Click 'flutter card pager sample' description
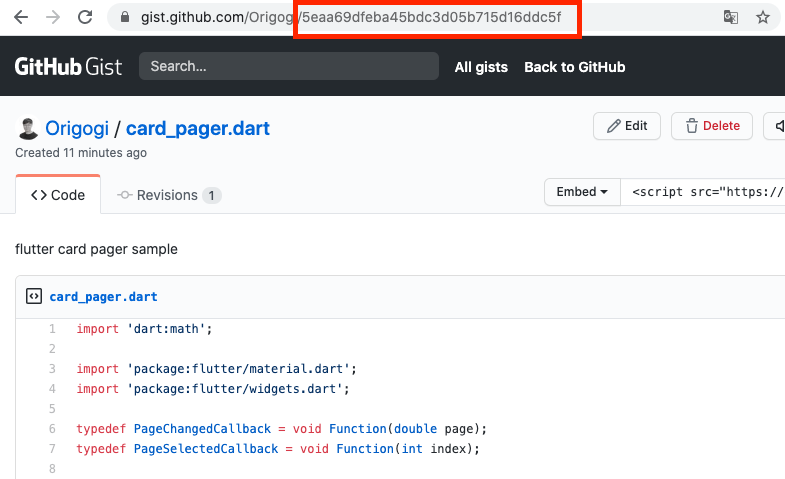 96,249
